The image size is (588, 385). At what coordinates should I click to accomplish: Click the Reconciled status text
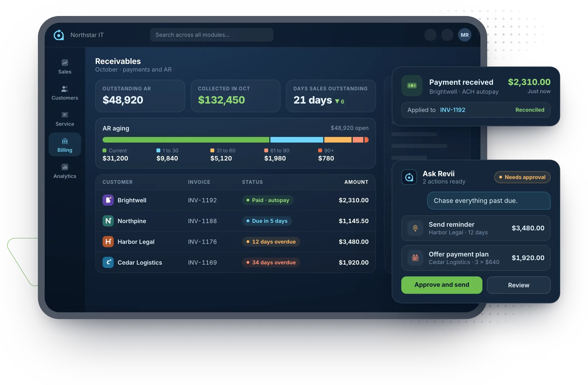pyautogui.click(x=530, y=110)
